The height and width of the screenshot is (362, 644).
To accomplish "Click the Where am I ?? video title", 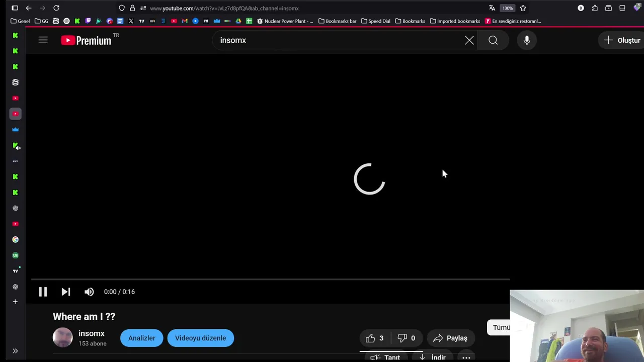I will 84,317.
